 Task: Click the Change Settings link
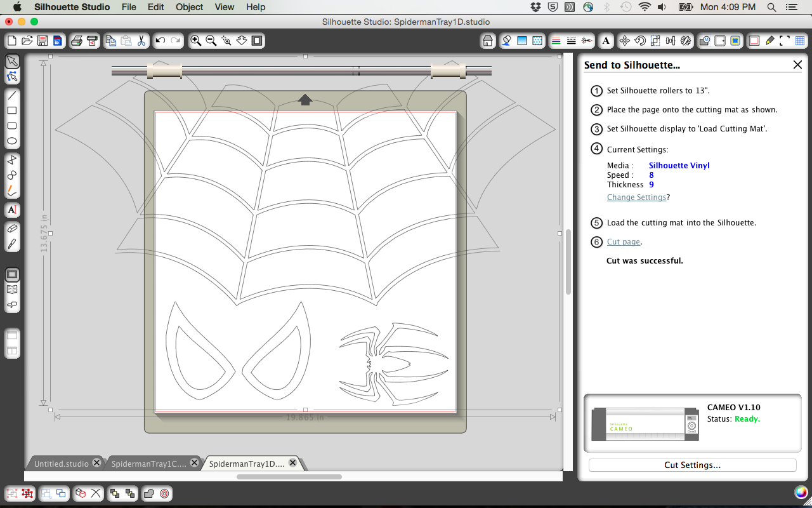(636, 197)
